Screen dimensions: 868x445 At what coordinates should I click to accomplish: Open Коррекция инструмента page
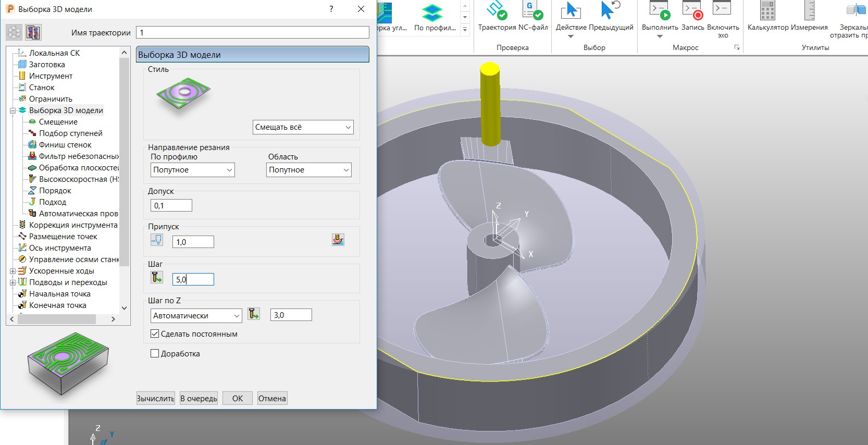click(x=73, y=225)
